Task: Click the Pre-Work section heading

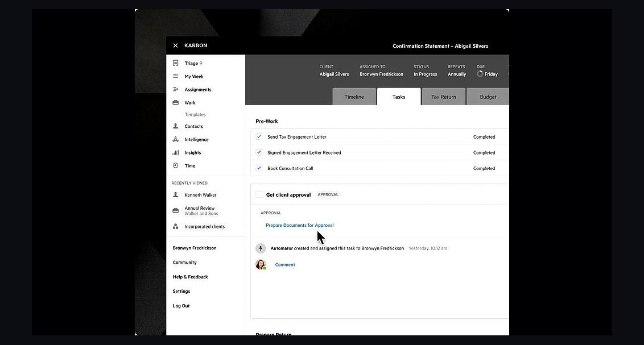Action: point(267,121)
